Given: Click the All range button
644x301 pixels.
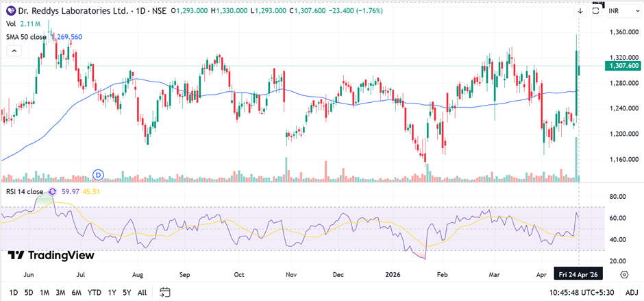Looking at the screenshot, I should pyautogui.click(x=142, y=292).
